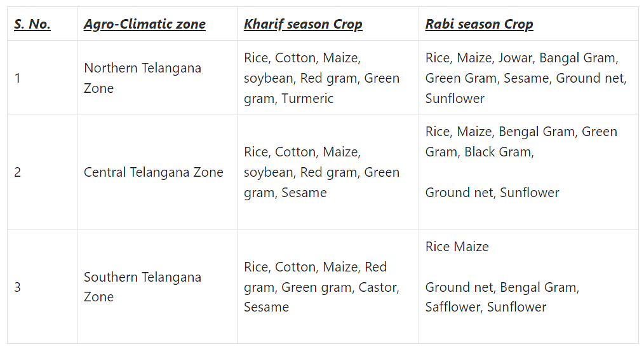Click Kharif crops ending with Turmeric
The height and width of the screenshot is (349, 644).
[x=321, y=78]
